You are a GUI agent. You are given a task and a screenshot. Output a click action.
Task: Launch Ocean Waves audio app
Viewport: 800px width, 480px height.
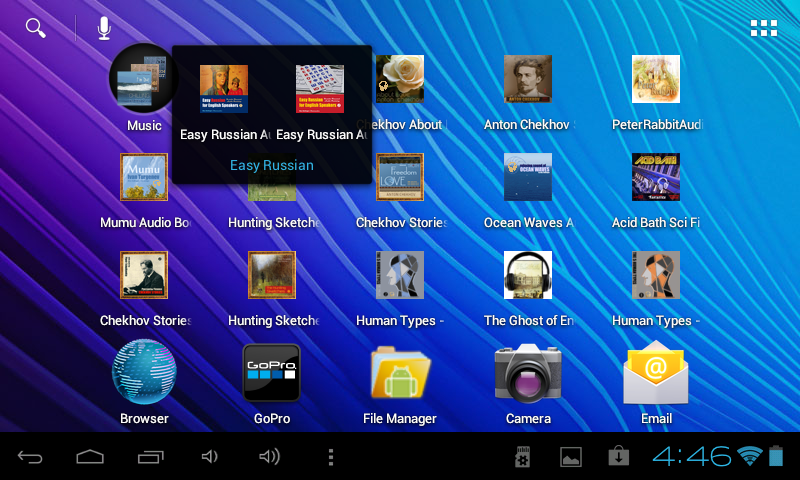point(528,177)
